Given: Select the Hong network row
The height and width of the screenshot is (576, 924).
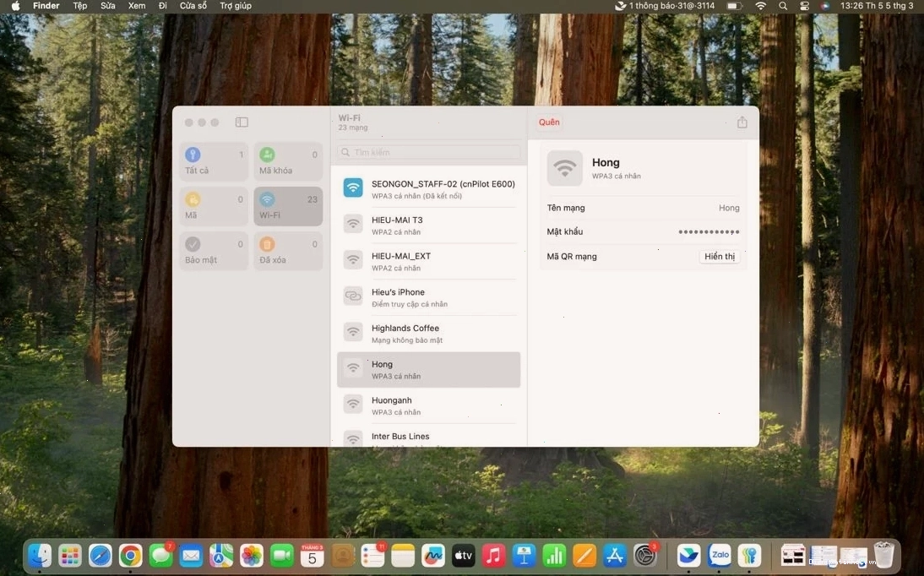Looking at the screenshot, I should [x=428, y=370].
